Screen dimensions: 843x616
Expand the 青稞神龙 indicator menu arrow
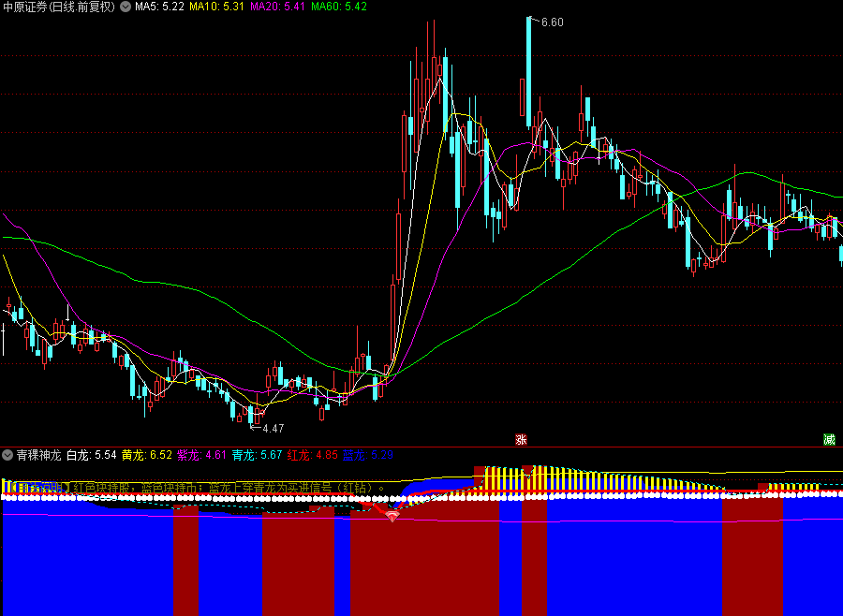7,455
